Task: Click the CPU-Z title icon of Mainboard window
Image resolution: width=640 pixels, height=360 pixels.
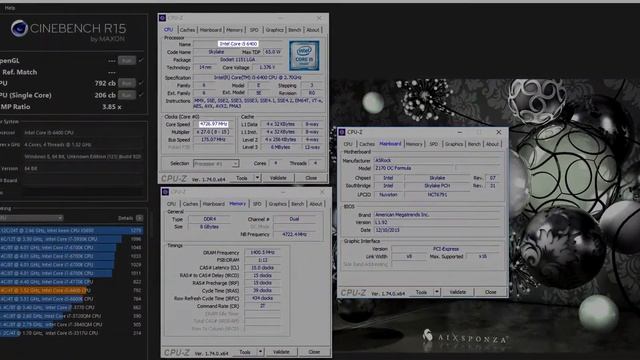Action: (x=342, y=132)
